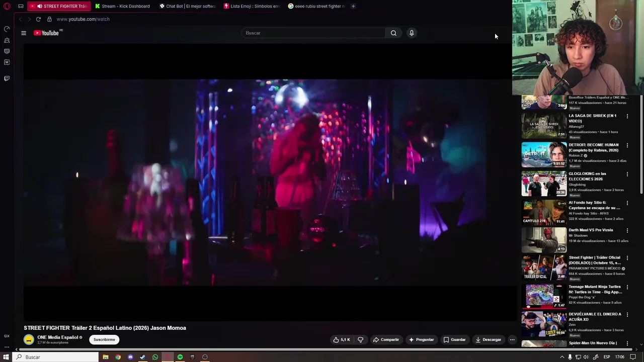Reload the YouTube page
The image size is (644, 362).
[38, 19]
